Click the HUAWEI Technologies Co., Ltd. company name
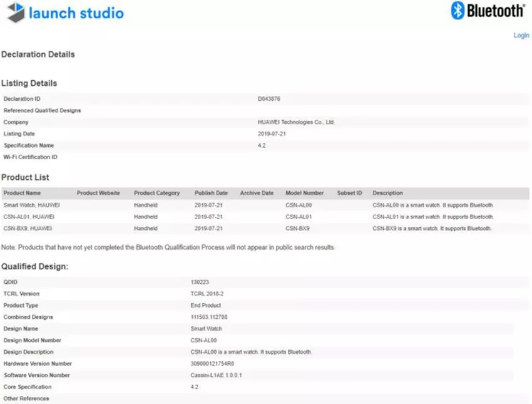 tap(296, 122)
